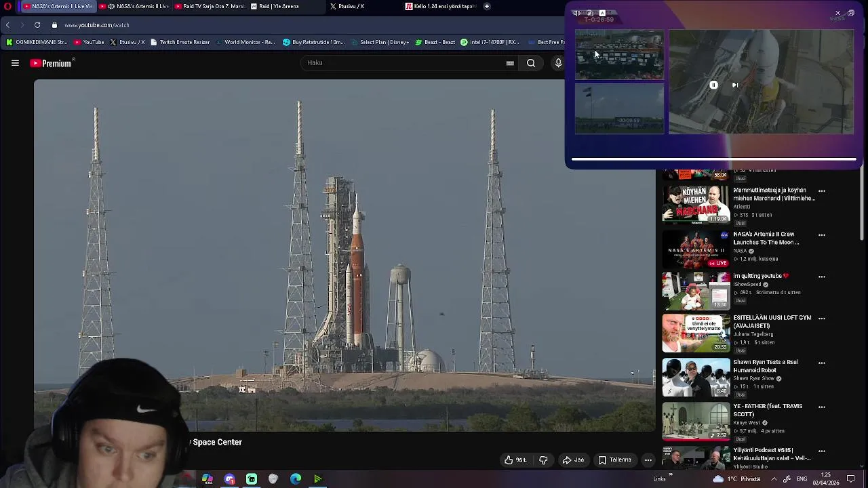Image resolution: width=868 pixels, height=488 pixels.
Task: Go back with browser back arrow
Action: pyautogui.click(x=7, y=25)
